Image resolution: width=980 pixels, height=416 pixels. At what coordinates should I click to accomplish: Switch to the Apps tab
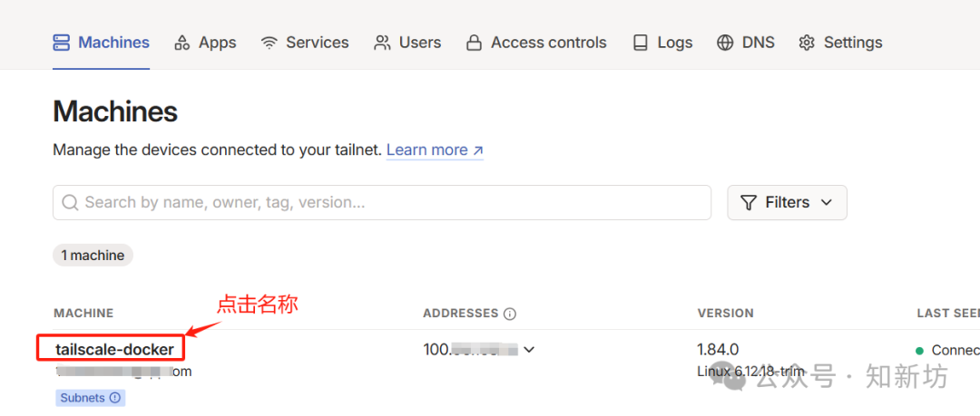coord(217,43)
